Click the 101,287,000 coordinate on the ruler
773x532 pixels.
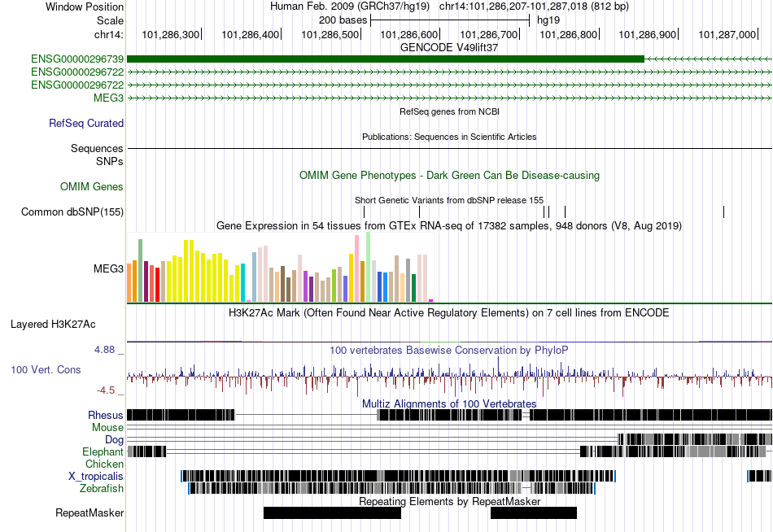(727, 34)
